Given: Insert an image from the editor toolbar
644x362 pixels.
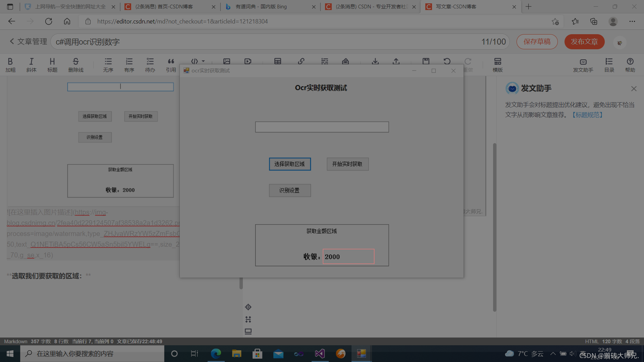Looking at the screenshot, I should pos(227,61).
